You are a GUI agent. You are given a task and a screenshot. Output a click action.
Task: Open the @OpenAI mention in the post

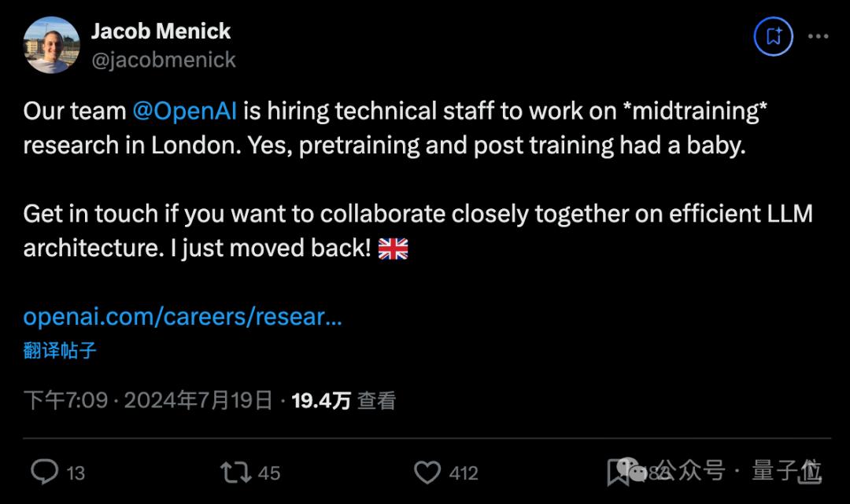[x=185, y=111]
